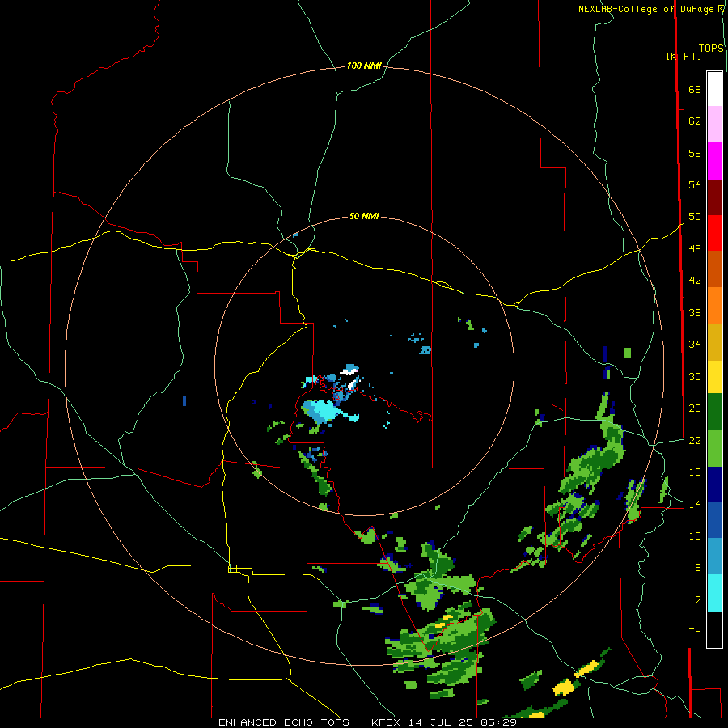Select the cyan legend color band
Viewport: 728px width, 728px height.
(714, 593)
